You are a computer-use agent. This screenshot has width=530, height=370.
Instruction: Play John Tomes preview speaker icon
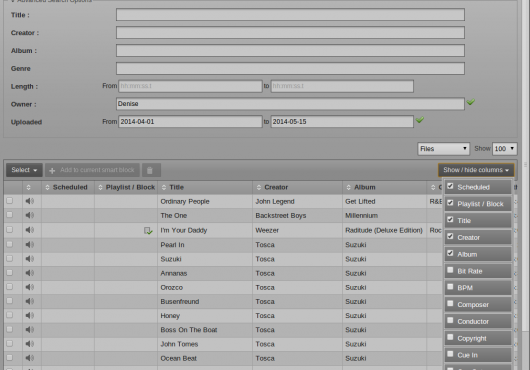30,344
